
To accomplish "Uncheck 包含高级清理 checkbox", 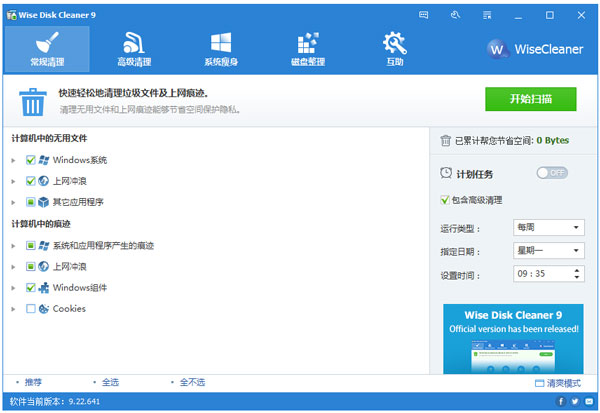I will pos(445,200).
